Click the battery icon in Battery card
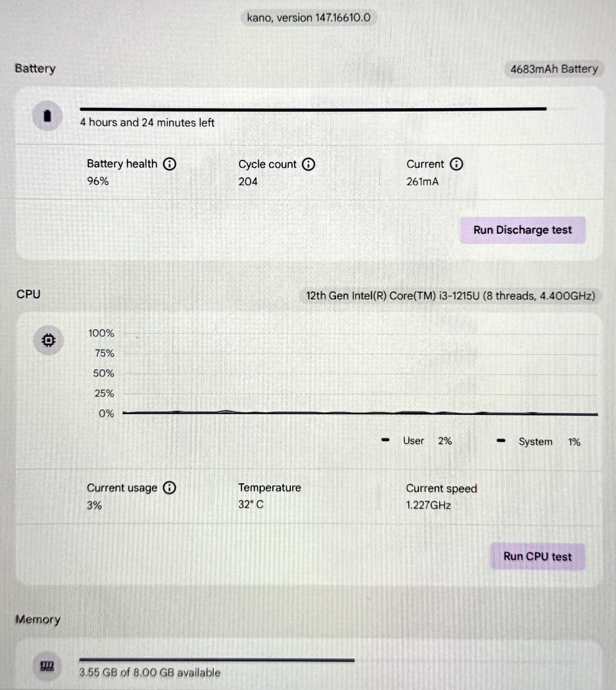Screen dimensions: 616x690 [x=47, y=116]
